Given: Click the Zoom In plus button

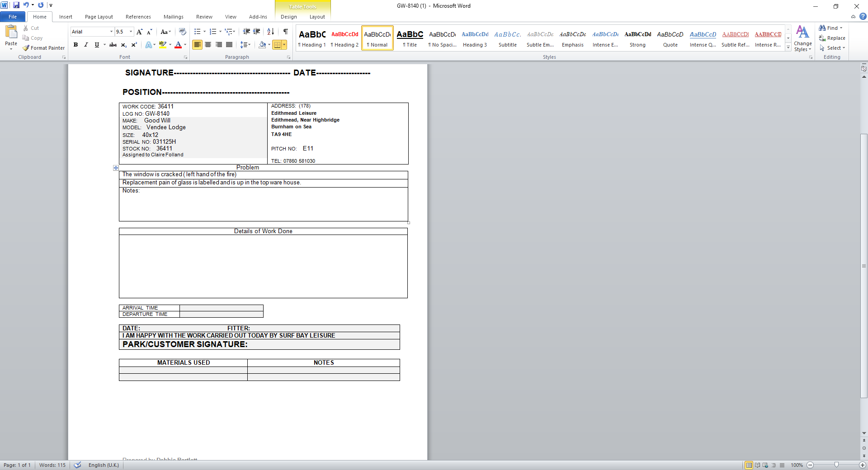Looking at the screenshot, I should click(863, 465).
